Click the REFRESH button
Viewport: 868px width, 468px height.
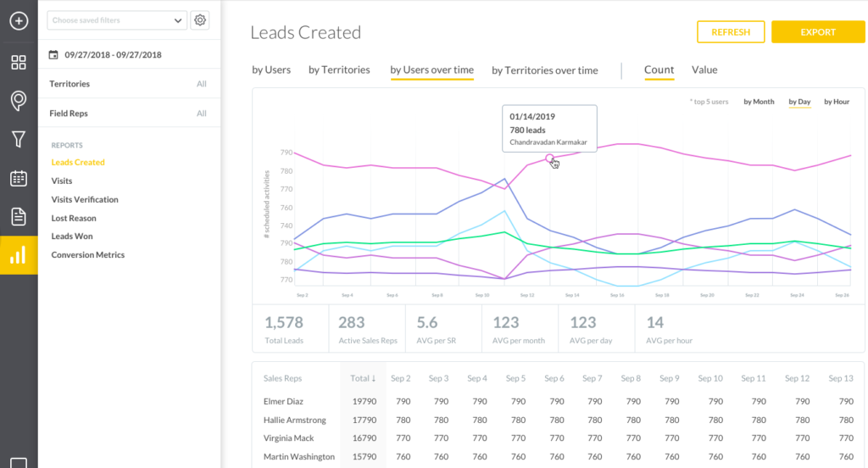[x=731, y=32]
